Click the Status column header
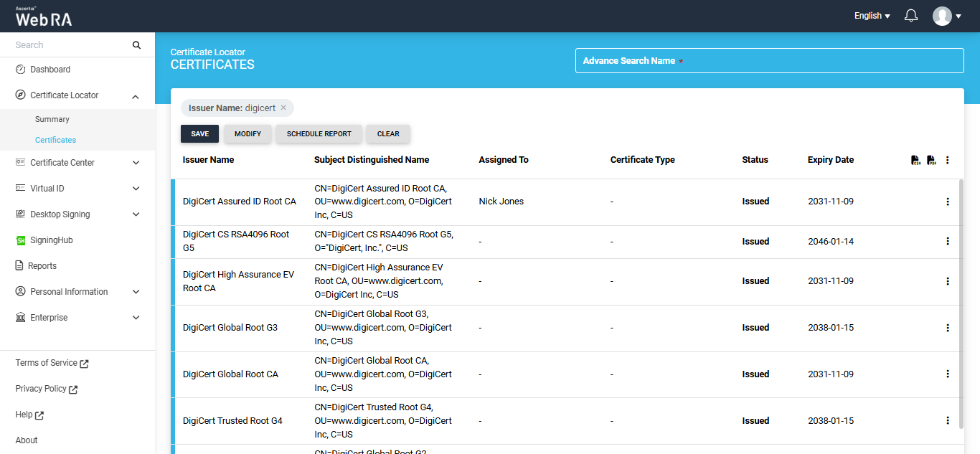Viewport: 980px width, 454px height. click(x=755, y=160)
